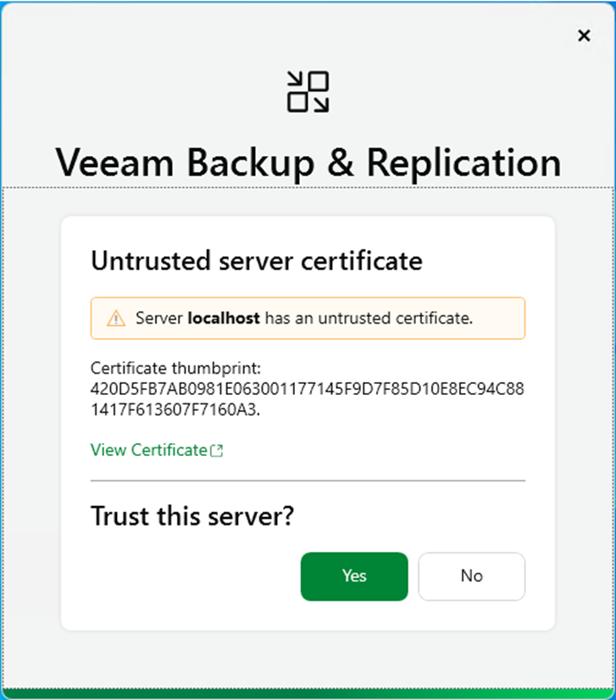
Task: Click the Untrusted server certificate heading
Action: (256, 260)
